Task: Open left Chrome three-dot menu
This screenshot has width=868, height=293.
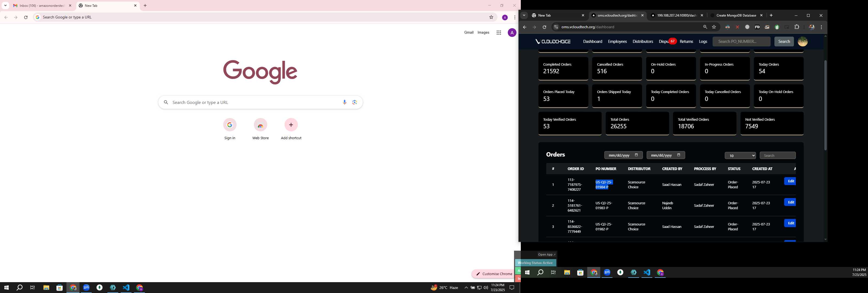Action: coord(515,17)
